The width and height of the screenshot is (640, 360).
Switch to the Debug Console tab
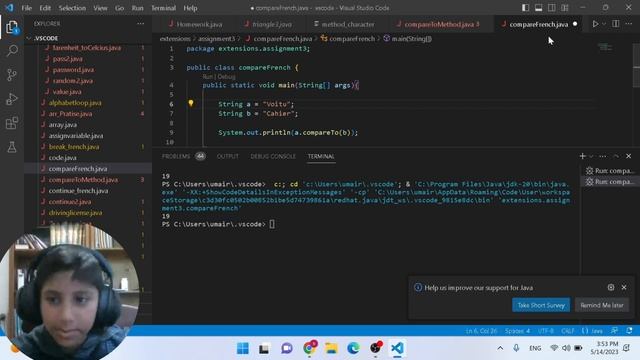click(x=273, y=156)
